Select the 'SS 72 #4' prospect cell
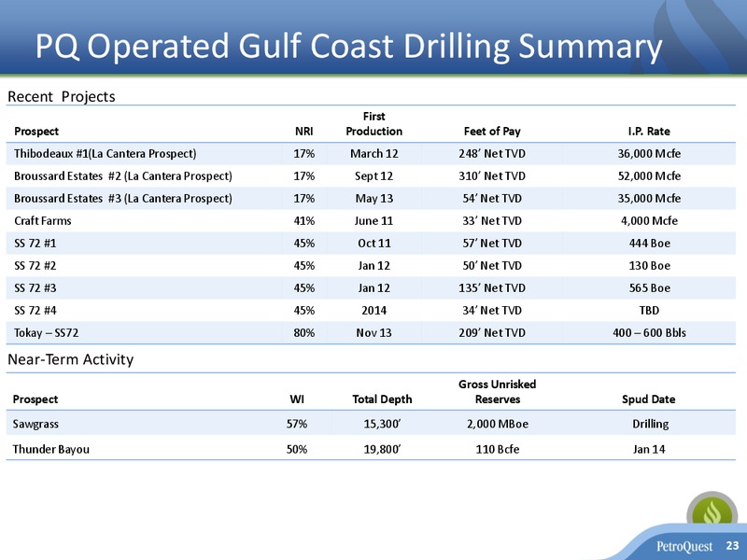The height and width of the screenshot is (560, 747). click(x=35, y=311)
